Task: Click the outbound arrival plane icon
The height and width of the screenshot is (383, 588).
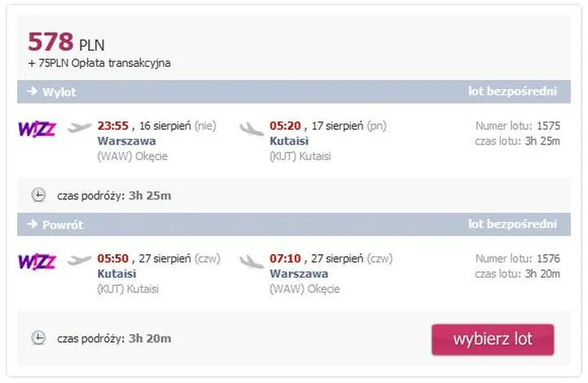Action: pos(252,128)
